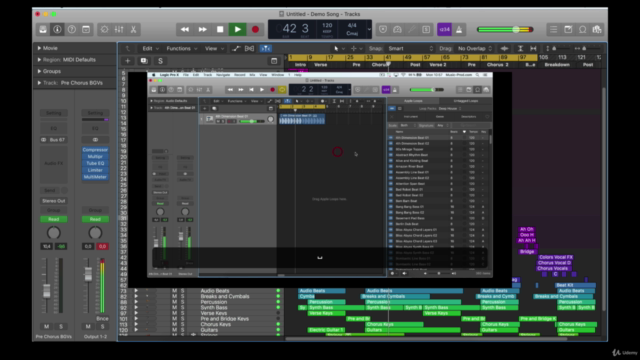
Task: Click the Tube EQ plug-in slot
Action: click(95, 163)
